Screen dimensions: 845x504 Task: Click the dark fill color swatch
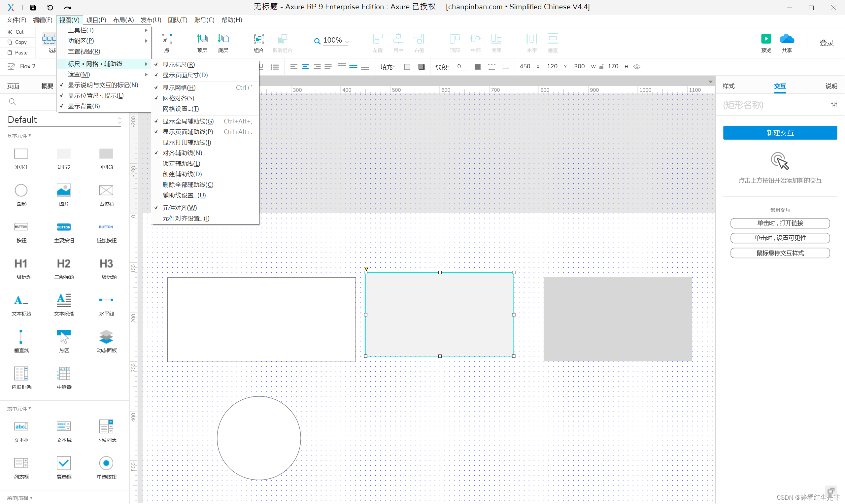coord(421,67)
